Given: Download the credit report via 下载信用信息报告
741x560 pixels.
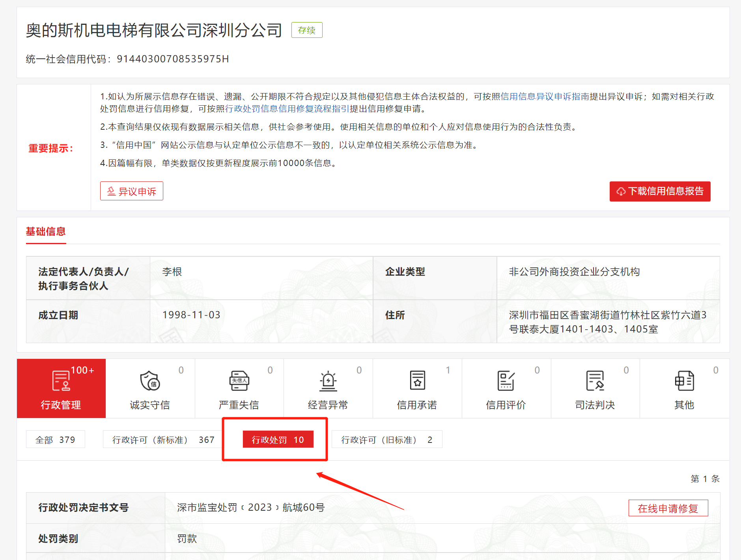Looking at the screenshot, I should click(660, 191).
